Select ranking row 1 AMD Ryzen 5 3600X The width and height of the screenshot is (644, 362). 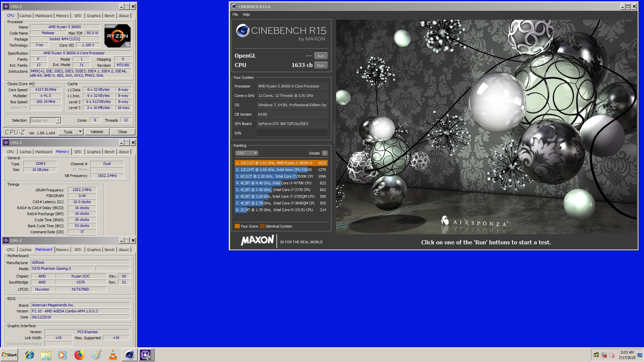pos(281,163)
